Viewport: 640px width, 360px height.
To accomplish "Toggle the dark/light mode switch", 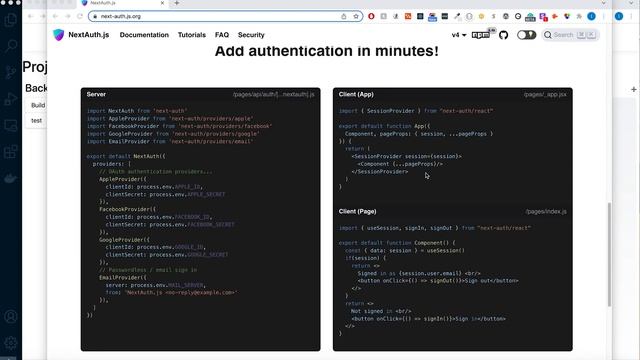I will 526,35.
